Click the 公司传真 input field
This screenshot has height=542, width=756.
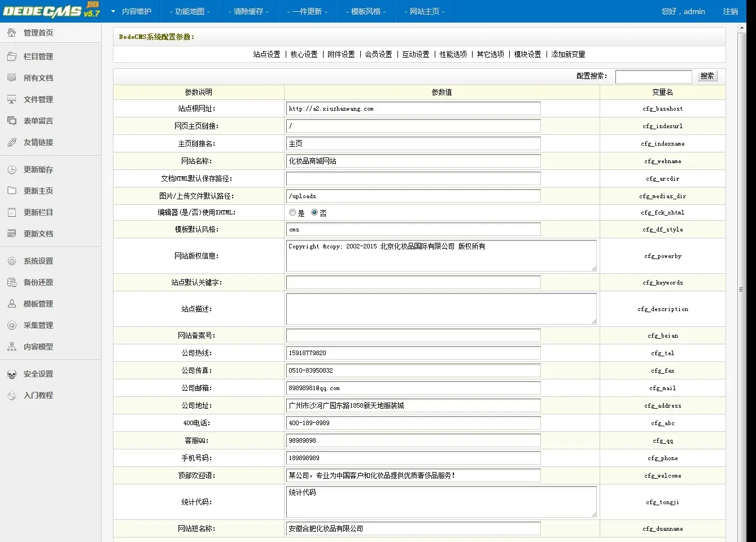coord(413,370)
